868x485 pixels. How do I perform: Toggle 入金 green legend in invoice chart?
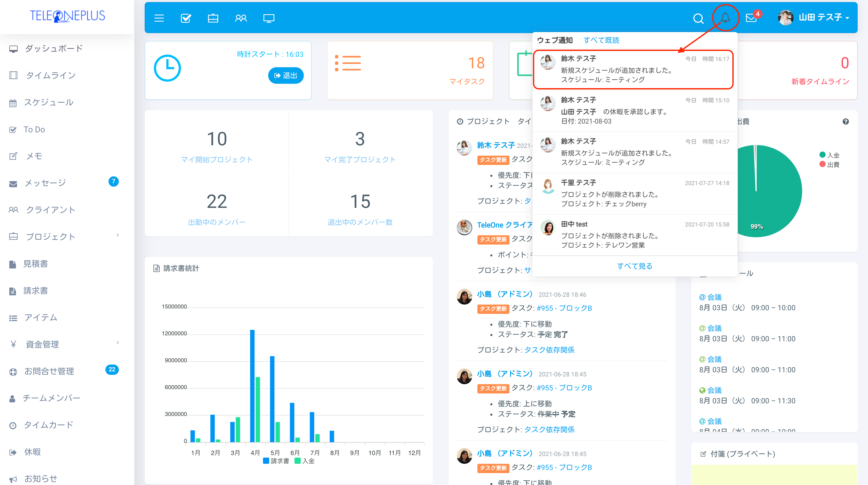[x=304, y=461]
